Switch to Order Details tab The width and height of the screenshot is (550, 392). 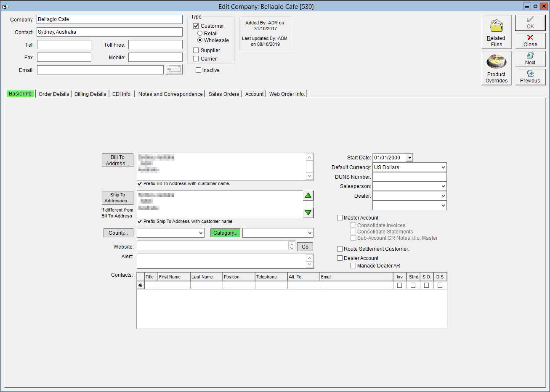tap(54, 94)
